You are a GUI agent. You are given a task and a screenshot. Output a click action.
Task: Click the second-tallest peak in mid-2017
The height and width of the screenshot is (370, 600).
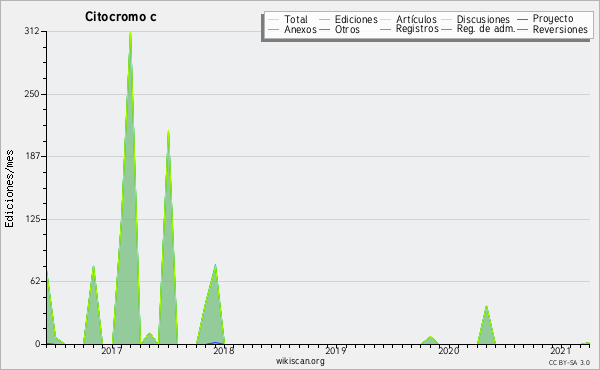[168, 132]
